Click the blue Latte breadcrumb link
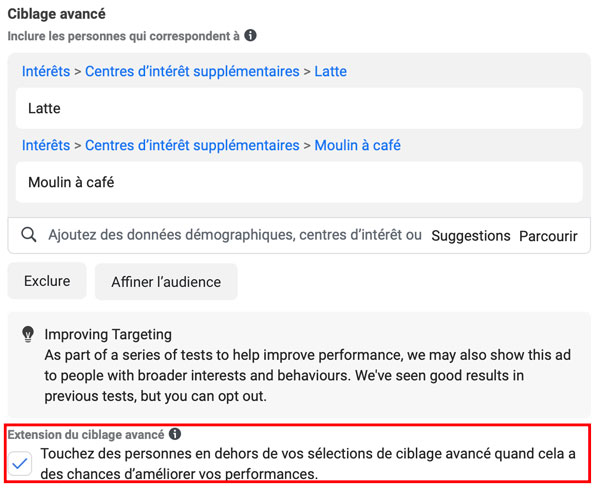 pos(331,71)
